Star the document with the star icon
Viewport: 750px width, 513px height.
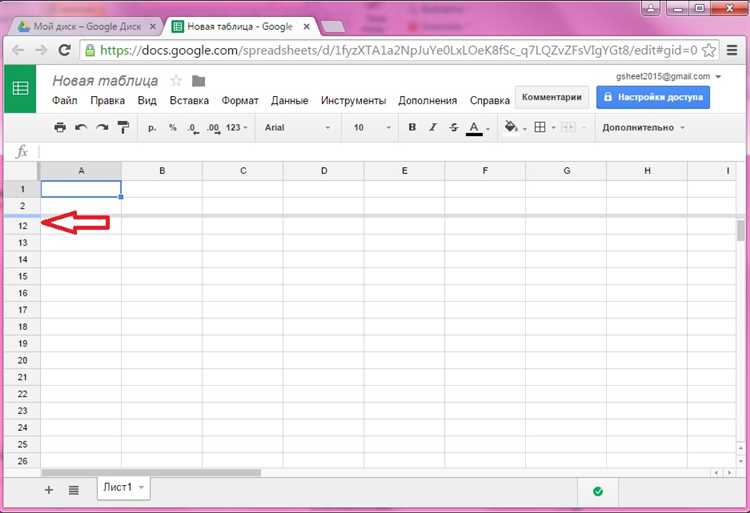click(x=176, y=80)
